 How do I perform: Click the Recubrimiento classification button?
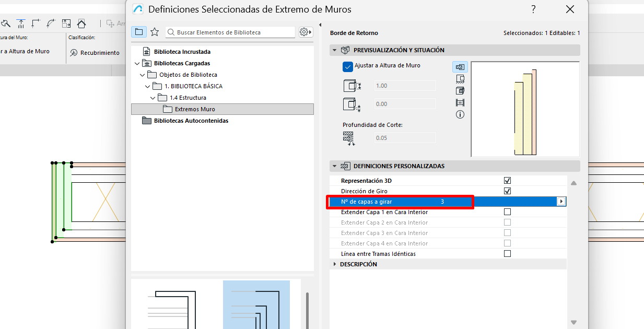click(95, 53)
